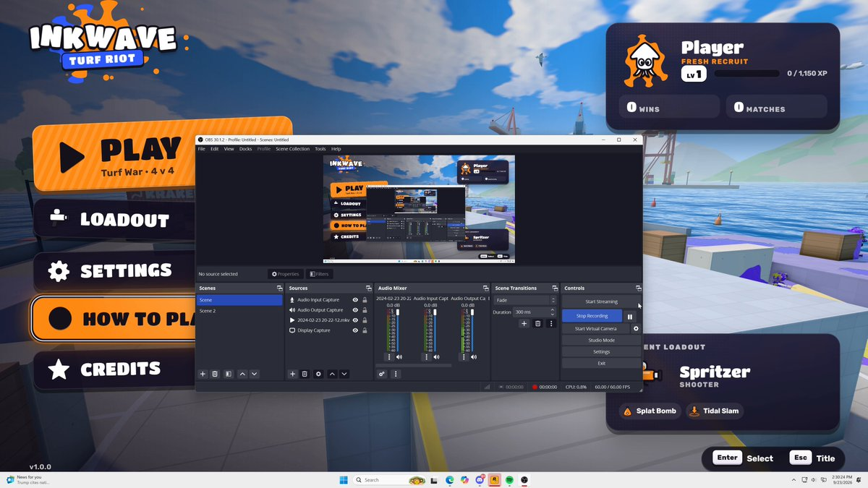The image size is (868, 488).
Task: Adjust Audio Output Capture volume fader
Action: click(472, 312)
